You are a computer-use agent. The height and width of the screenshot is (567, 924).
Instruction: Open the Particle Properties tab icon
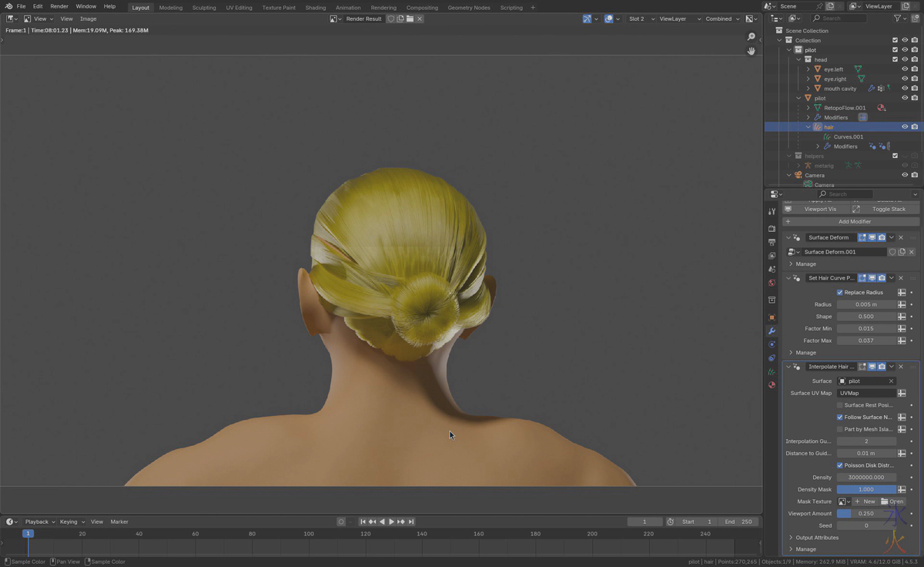772,344
